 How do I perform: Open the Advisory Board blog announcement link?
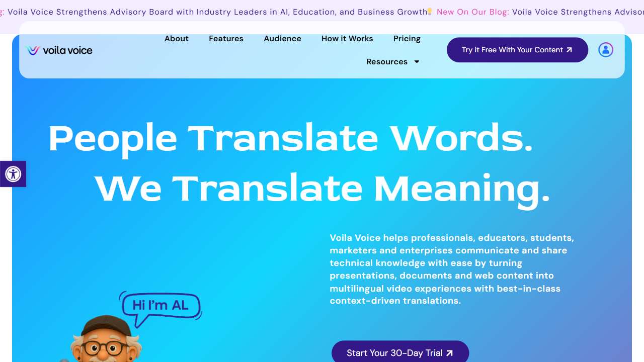pos(216,12)
